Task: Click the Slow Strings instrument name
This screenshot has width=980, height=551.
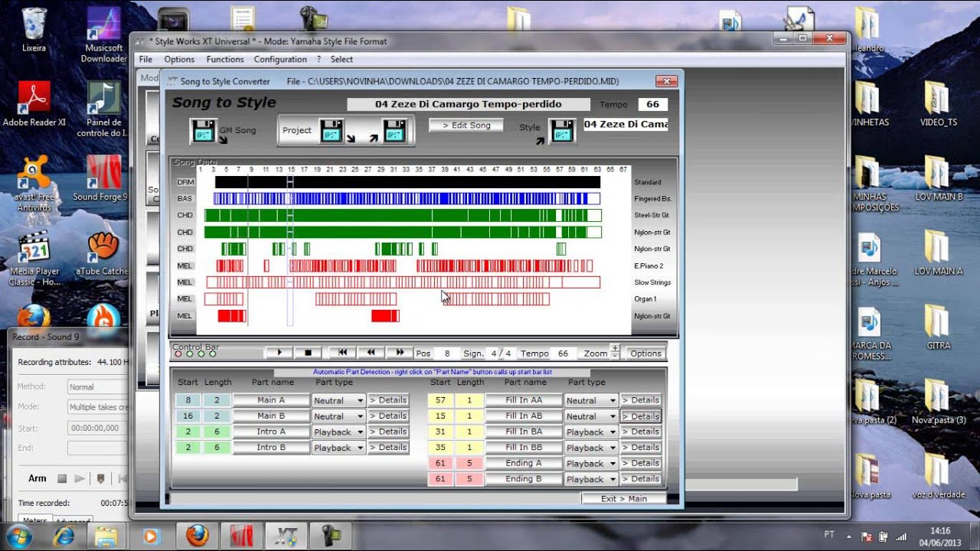Action: pos(652,282)
